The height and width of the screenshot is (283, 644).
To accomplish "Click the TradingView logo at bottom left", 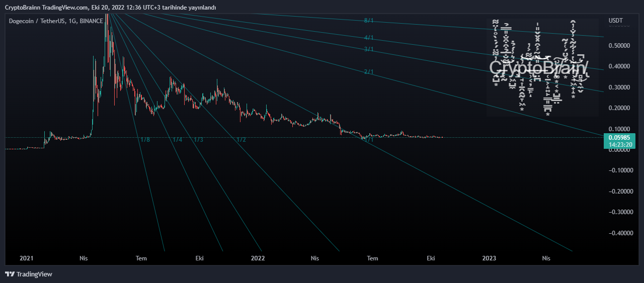I will point(29,274).
